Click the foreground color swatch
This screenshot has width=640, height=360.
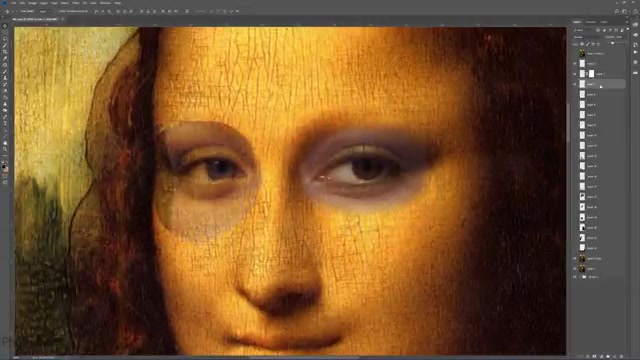click(4, 167)
